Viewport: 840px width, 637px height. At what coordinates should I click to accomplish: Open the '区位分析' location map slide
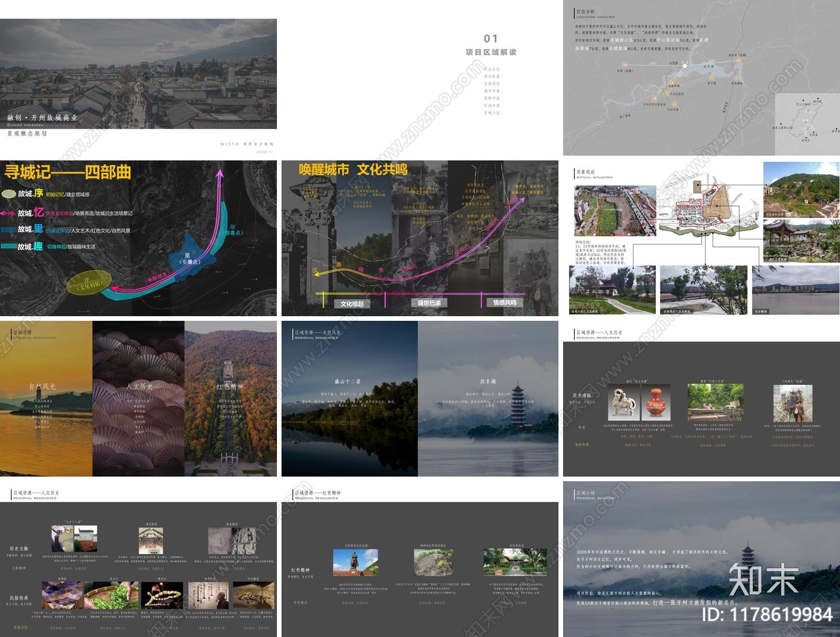702,78
